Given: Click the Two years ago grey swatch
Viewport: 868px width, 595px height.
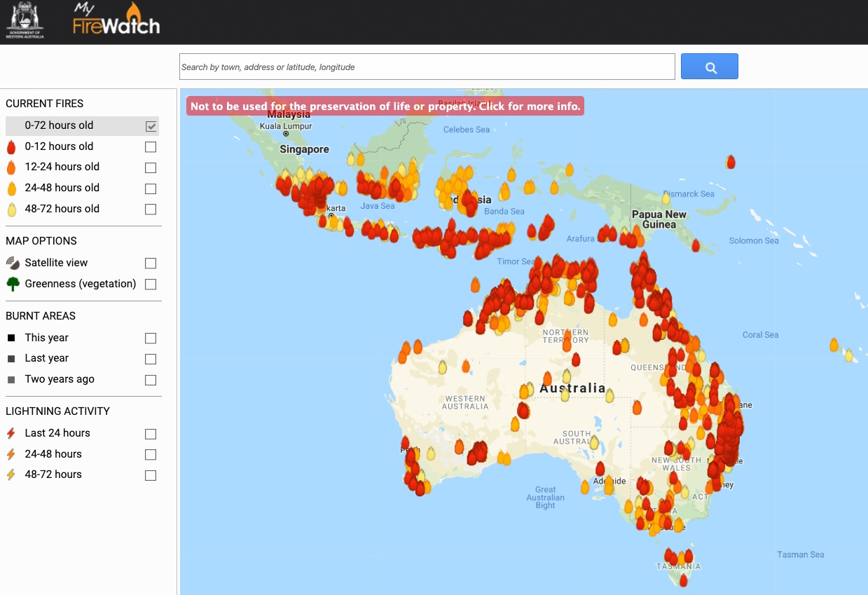Looking at the screenshot, I should [x=11, y=380].
